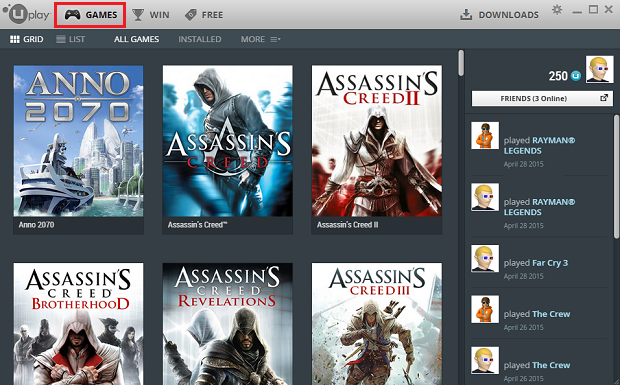Image resolution: width=620 pixels, height=385 pixels.
Task: Open Assassin's Creed Revelations cover
Action: (228, 324)
